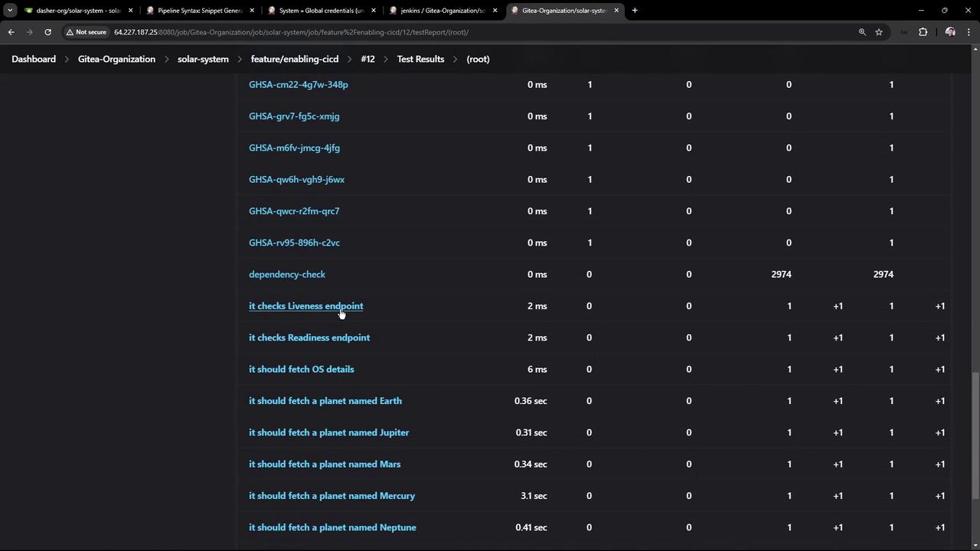Screen dimensions: 980x551
Task: Reload the current page
Action: 47,32
